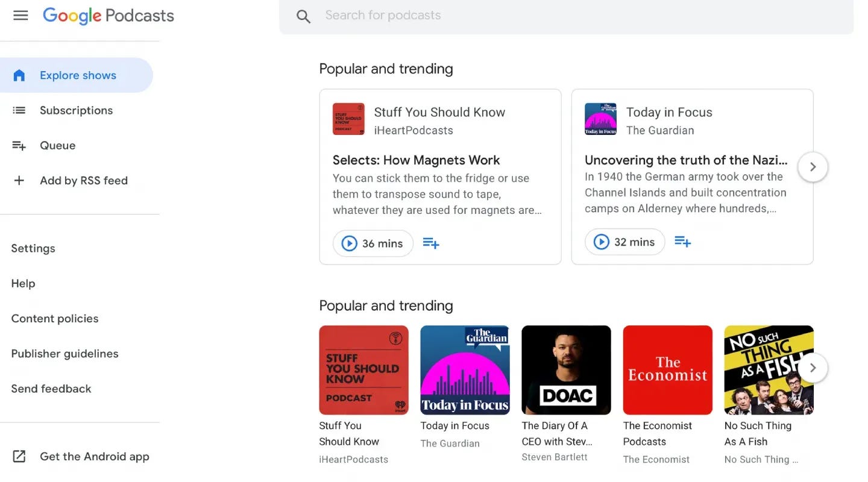This screenshot has width=868, height=482.
Task: Select the Google Podcasts logo
Action: (x=108, y=16)
